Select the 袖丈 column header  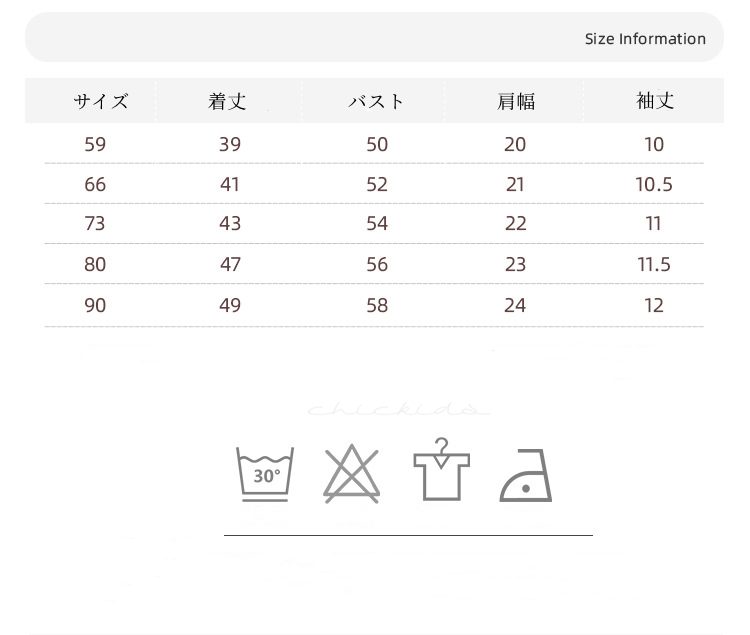coord(655,101)
